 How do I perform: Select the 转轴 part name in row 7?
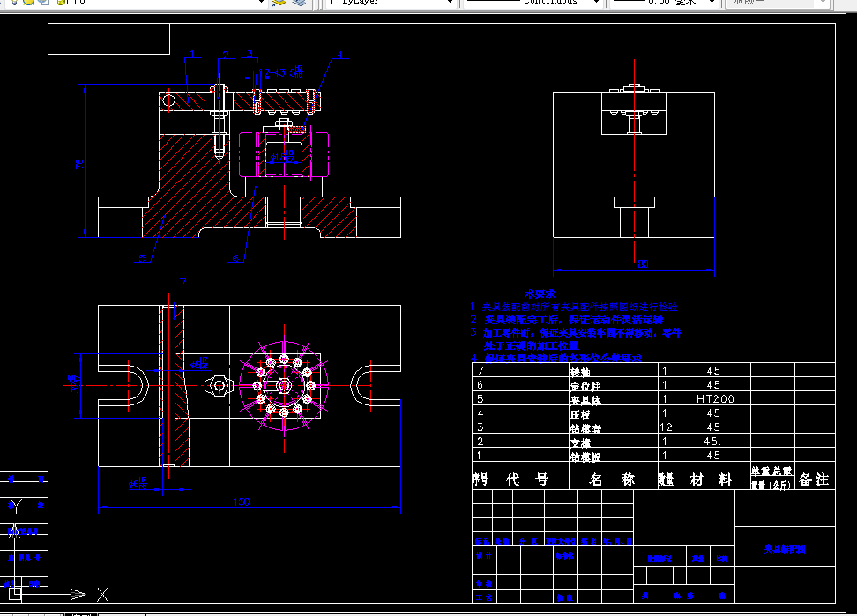[580, 373]
